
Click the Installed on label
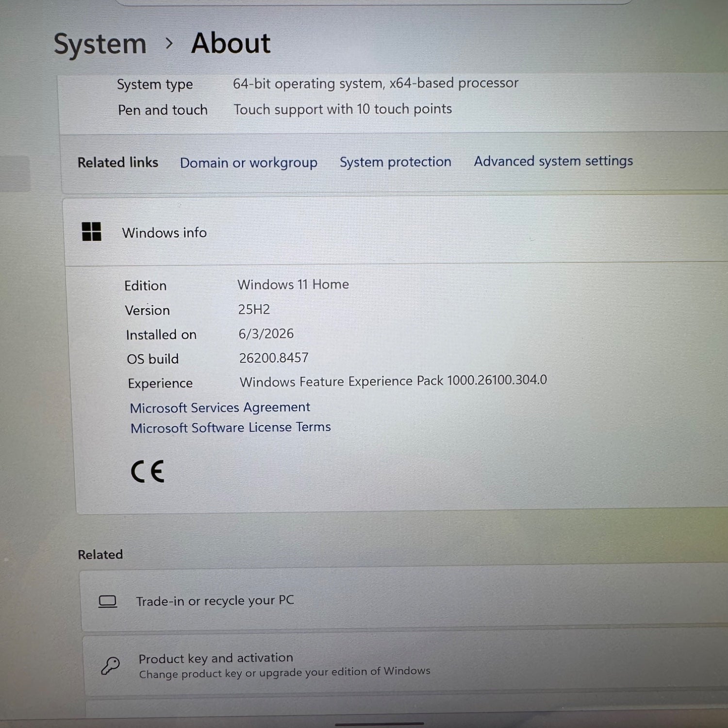[x=161, y=334]
